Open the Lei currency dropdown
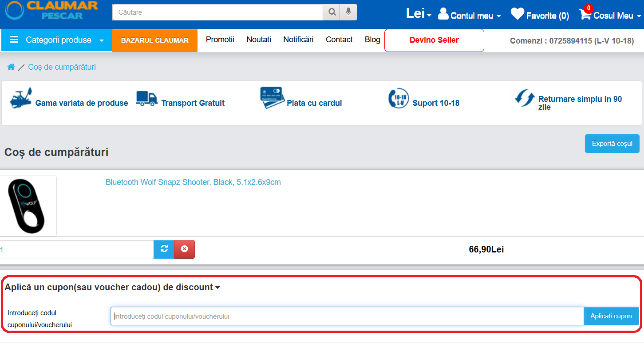This screenshot has height=344, width=644. pos(419,14)
